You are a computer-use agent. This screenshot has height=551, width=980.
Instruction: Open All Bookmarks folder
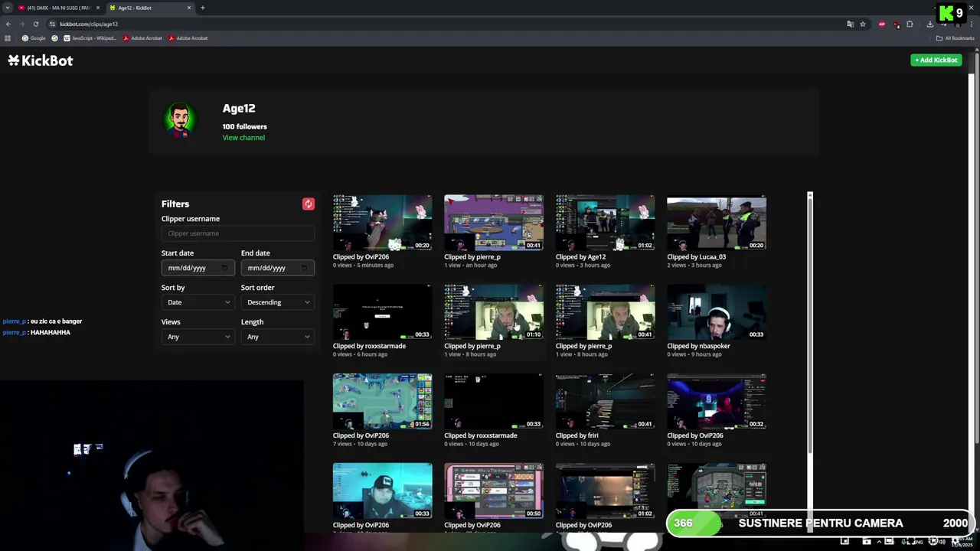click(955, 38)
